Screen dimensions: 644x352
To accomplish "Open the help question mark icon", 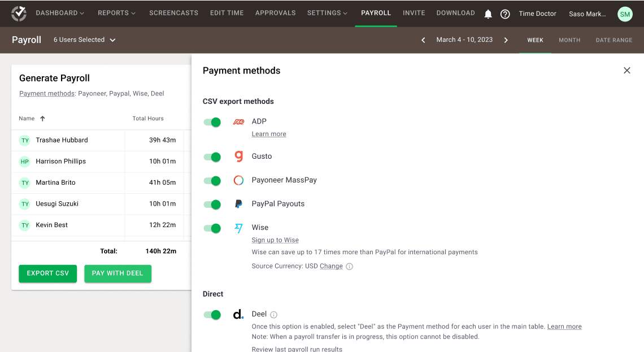I will pos(505,14).
